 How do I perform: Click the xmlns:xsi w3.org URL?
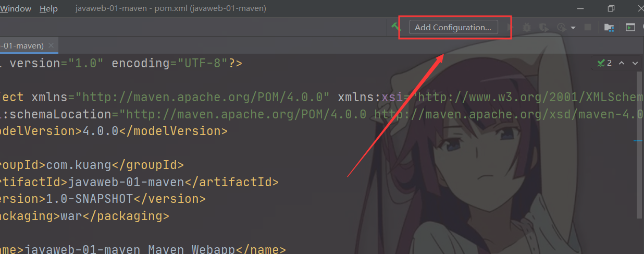click(x=528, y=97)
